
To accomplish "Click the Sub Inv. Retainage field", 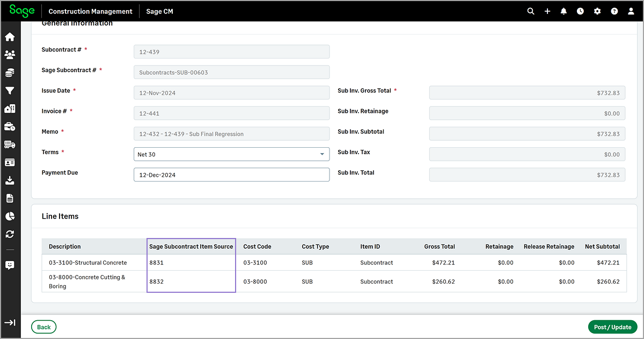I will click(x=527, y=113).
